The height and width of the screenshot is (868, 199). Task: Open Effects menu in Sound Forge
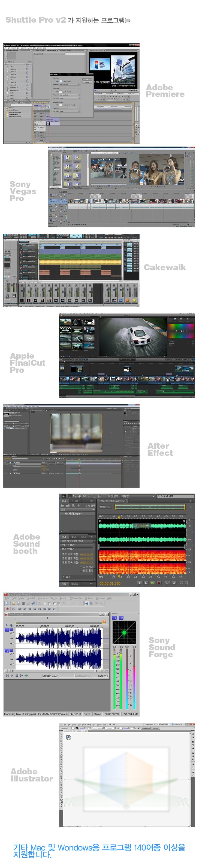click(53, 598)
